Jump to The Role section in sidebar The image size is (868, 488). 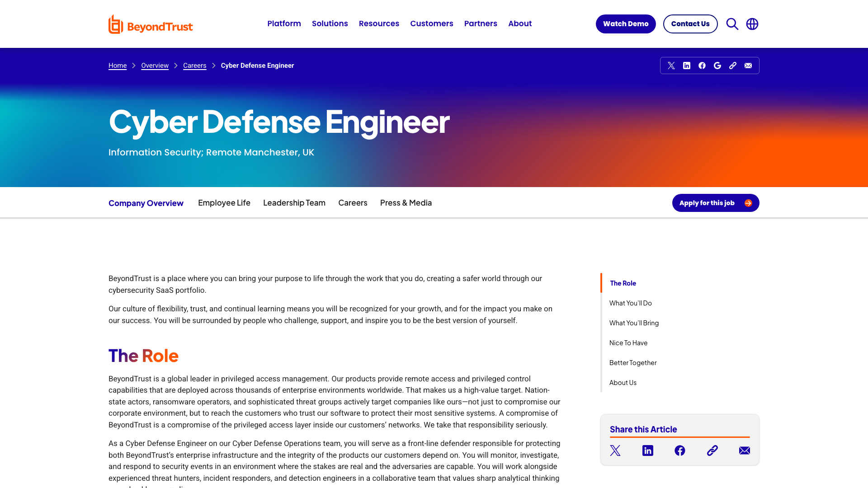623,283
